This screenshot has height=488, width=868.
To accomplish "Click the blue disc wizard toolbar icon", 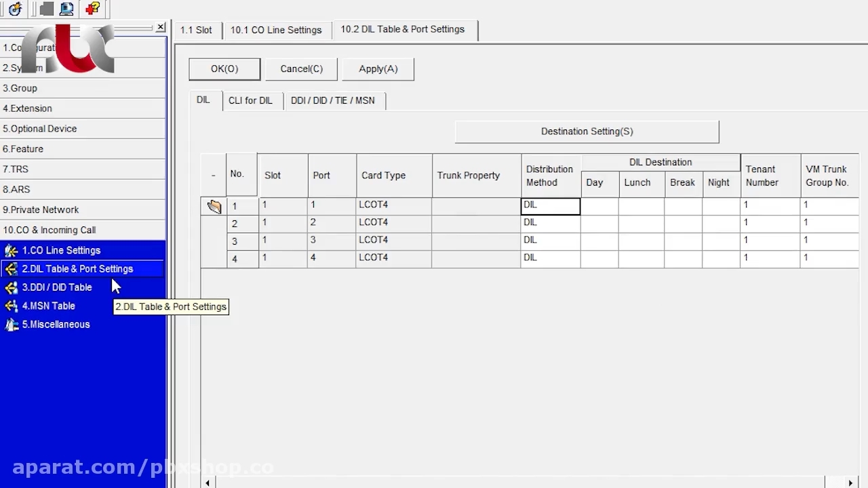I will (16, 9).
